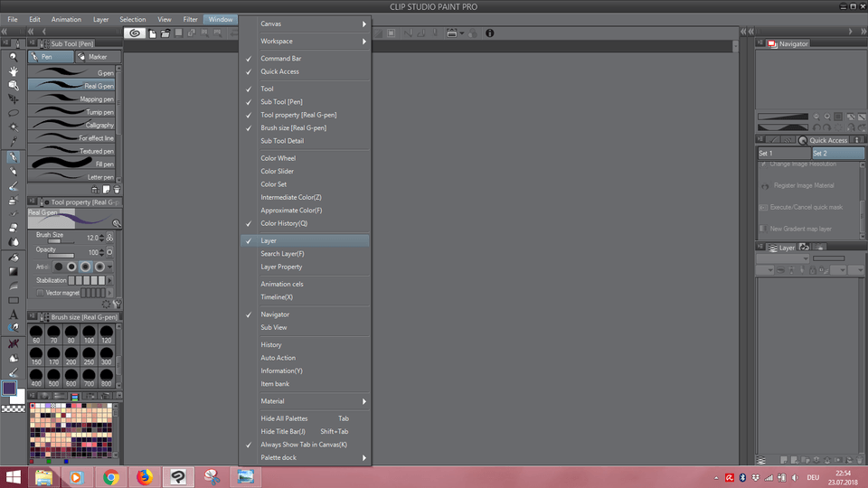Select the Fill bucket tool

click(14, 258)
